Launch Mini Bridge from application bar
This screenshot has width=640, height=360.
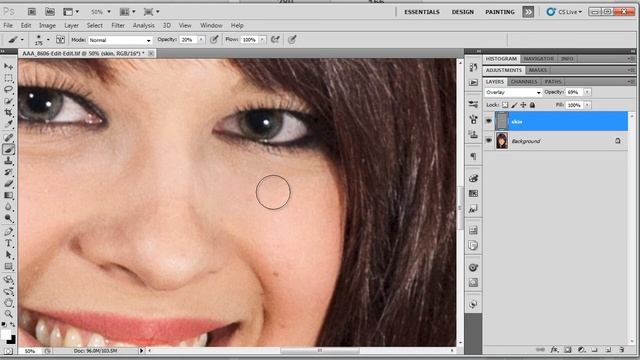click(49, 12)
